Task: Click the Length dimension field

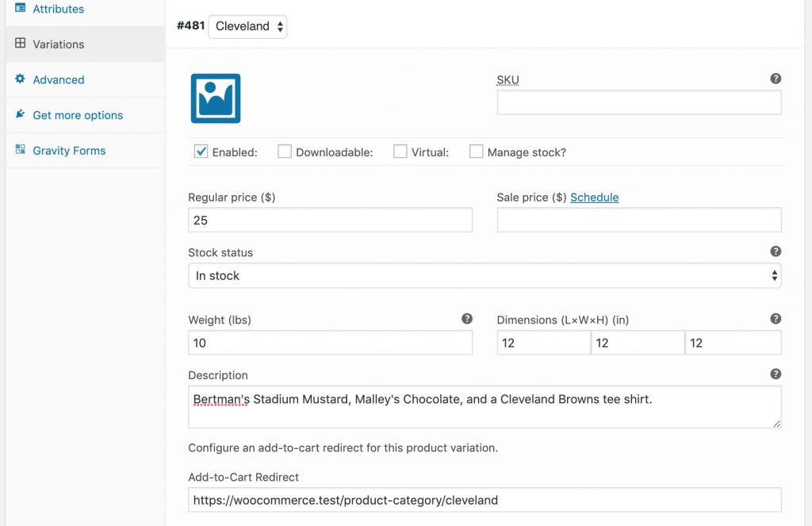Action: pyautogui.click(x=544, y=343)
